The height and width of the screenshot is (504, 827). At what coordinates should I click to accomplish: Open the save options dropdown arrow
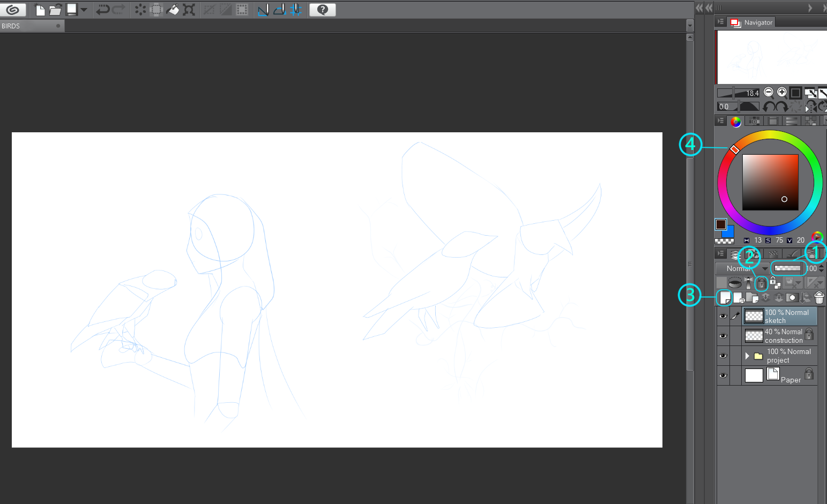coord(84,10)
